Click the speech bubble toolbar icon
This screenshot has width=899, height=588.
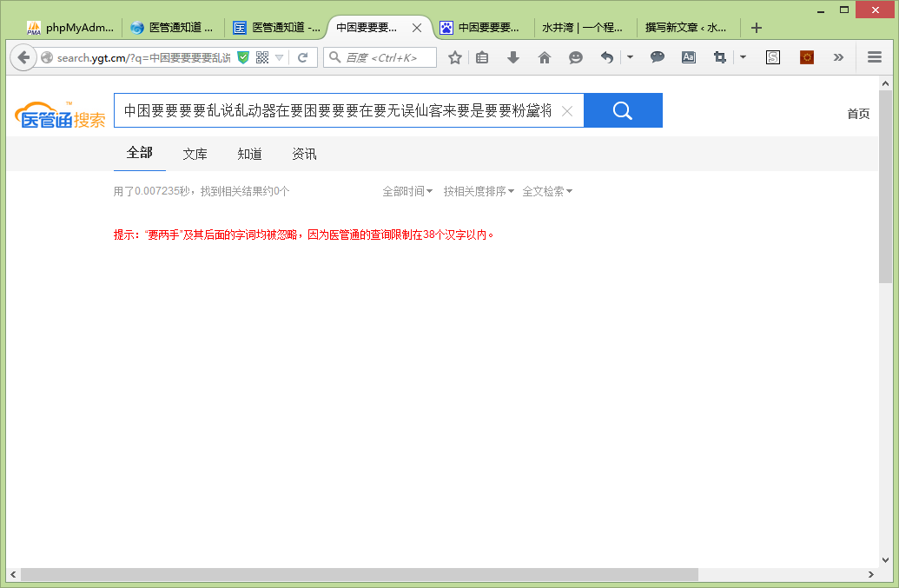click(657, 56)
